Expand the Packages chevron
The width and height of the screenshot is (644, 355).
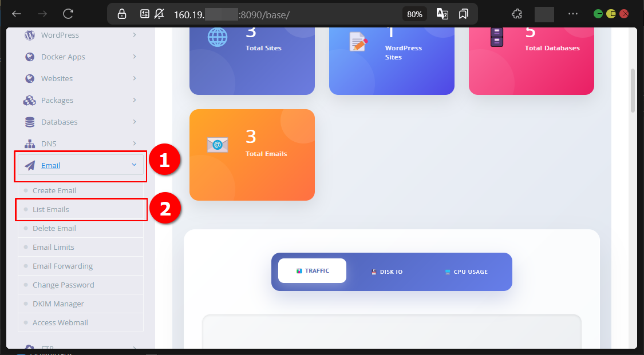coord(135,100)
